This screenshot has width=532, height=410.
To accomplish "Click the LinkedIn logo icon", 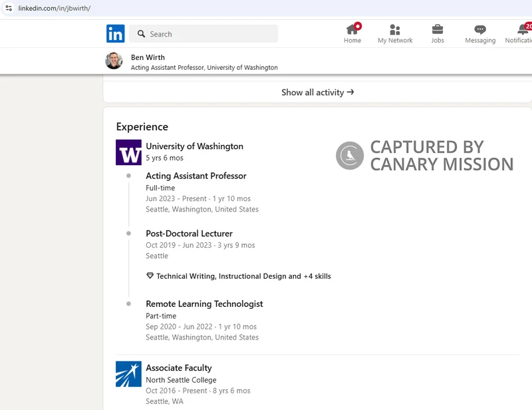I will click(115, 34).
